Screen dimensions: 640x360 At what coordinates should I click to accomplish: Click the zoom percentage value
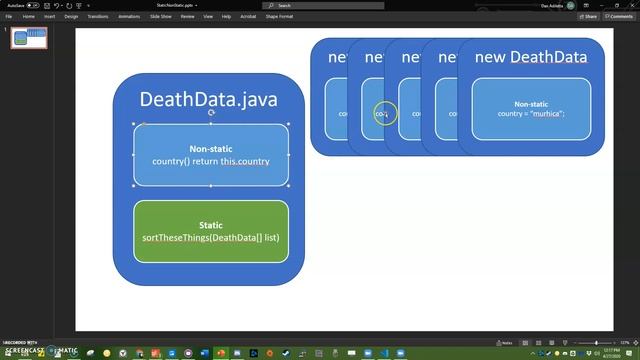pyautogui.click(x=624, y=343)
